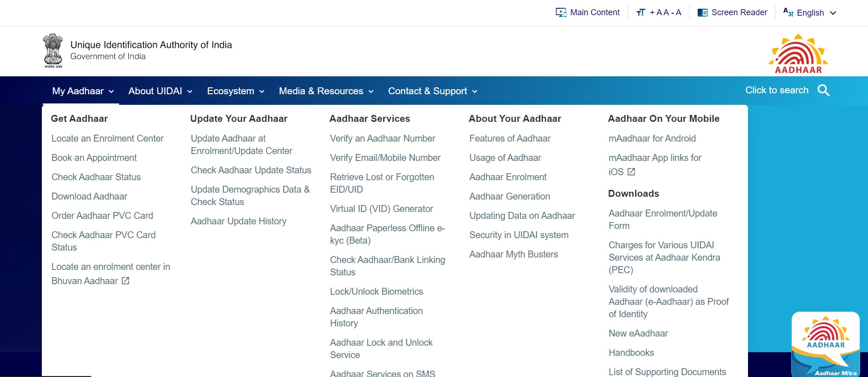Open Aadhaar Paperless Offline e-kyc (Beta)
Image resolution: width=868 pixels, height=377 pixels.
click(388, 234)
